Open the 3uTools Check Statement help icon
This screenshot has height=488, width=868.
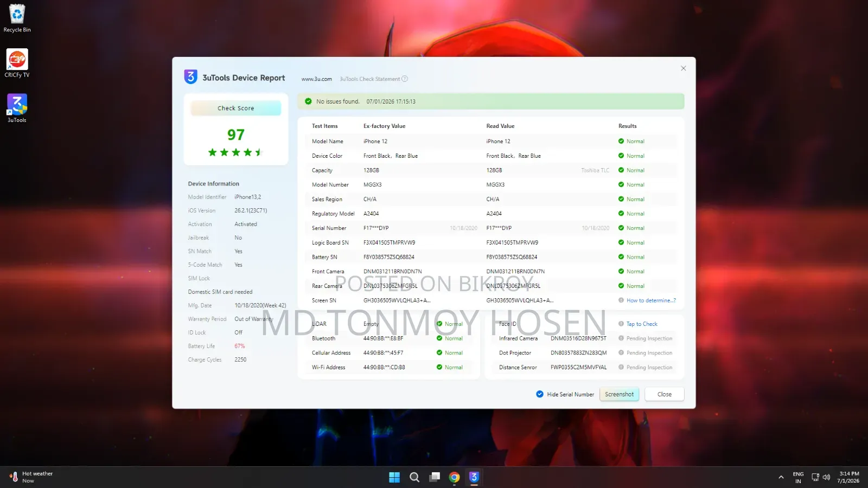pos(405,79)
